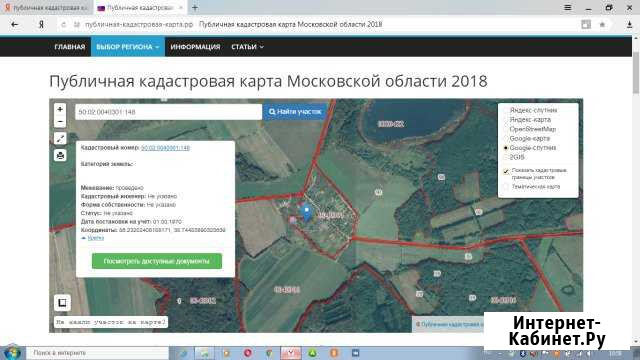
Task: Zoom out the map with minus button
Action: [60, 122]
